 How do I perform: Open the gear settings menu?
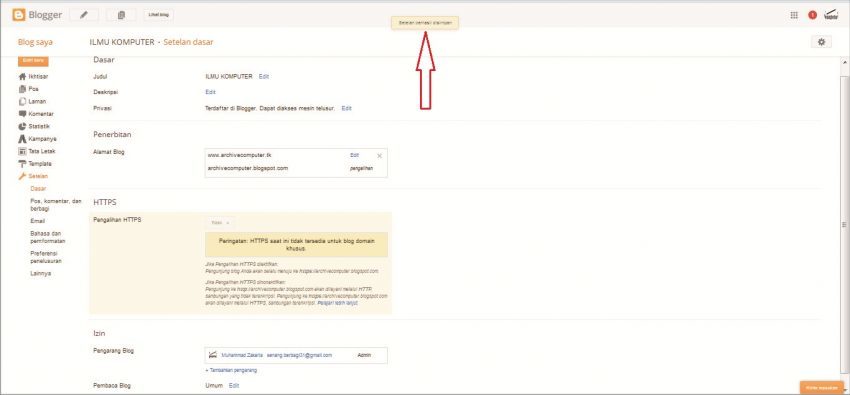pyautogui.click(x=821, y=42)
